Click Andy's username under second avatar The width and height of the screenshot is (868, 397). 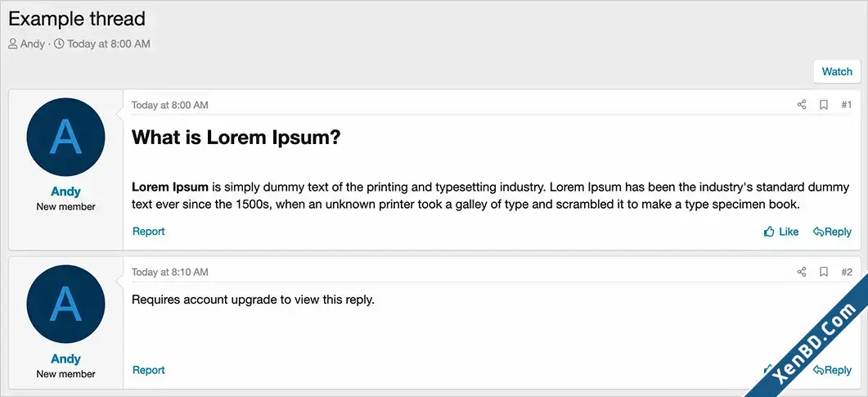[66, 359]
